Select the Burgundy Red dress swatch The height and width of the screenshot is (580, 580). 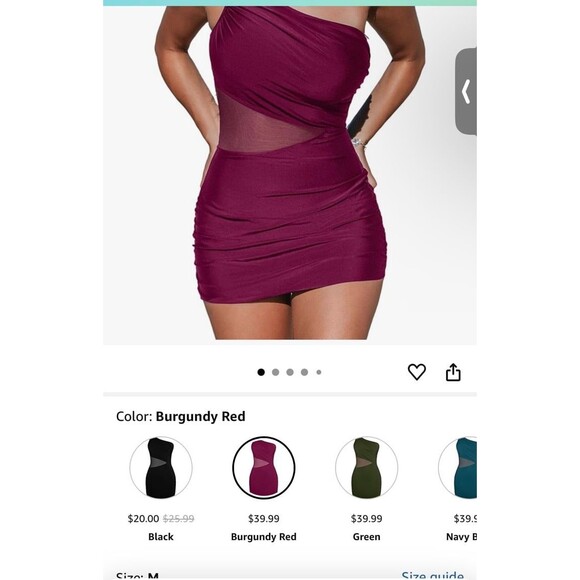pos(264,468)
